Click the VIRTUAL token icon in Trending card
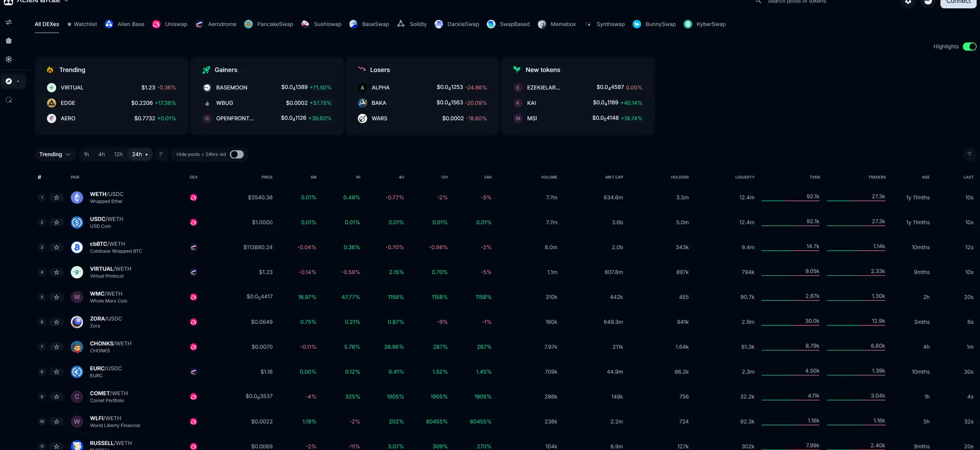The height and width of the screenshot is (450, 980). coord(52,88)
